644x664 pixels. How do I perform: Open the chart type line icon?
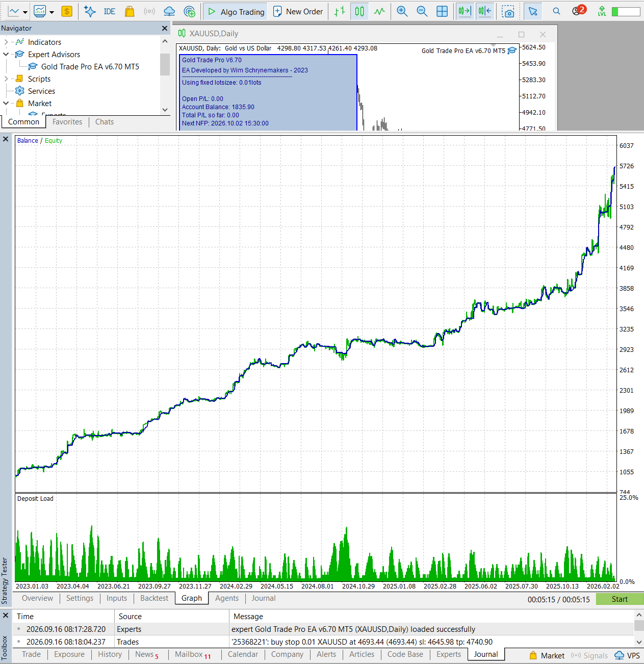tap(13, 11)
